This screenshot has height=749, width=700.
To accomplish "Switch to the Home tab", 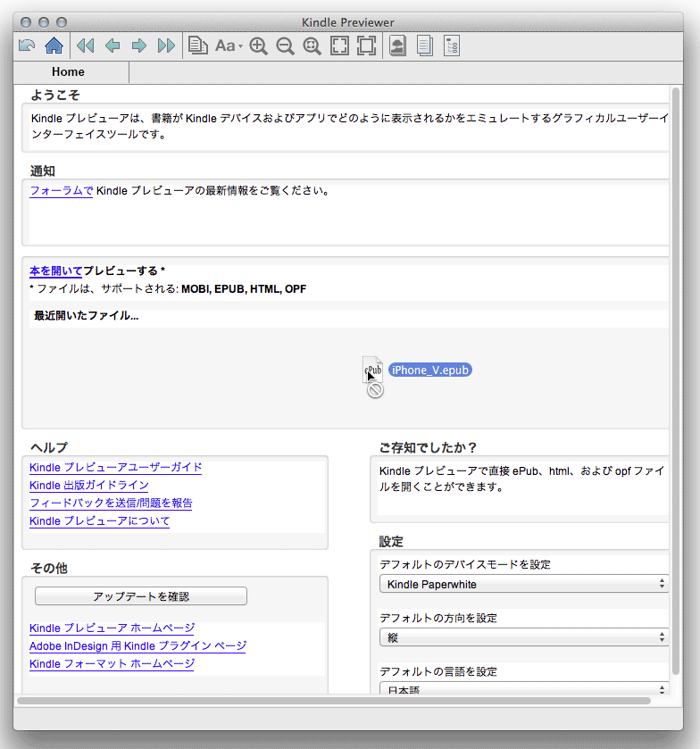I will pos(69,72).
